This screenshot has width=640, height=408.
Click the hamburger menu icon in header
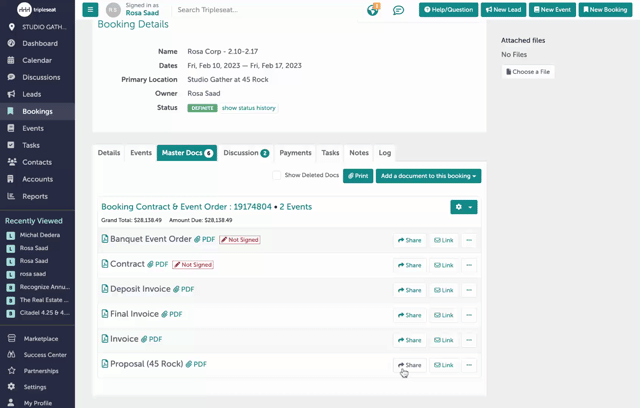tap(90, 10)
